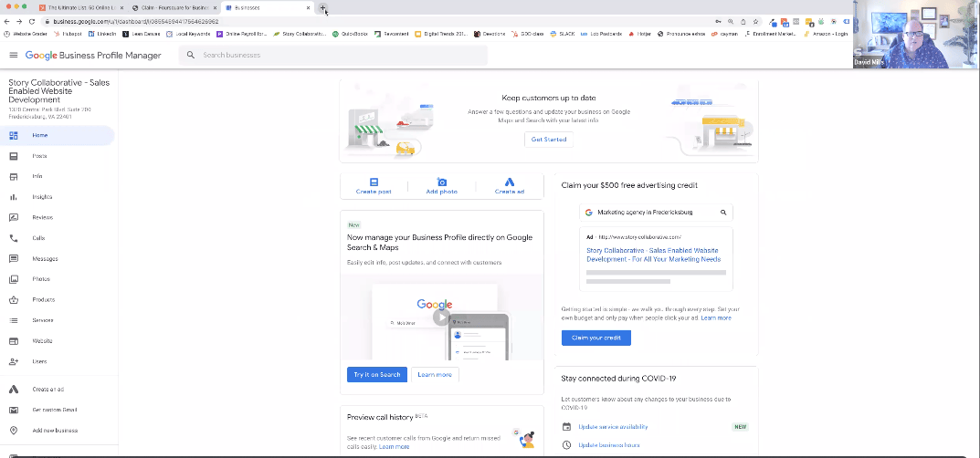Click the zoom magnifier in the address bar
This screenshot has width=980, height=458.
[x=730, y=21]
